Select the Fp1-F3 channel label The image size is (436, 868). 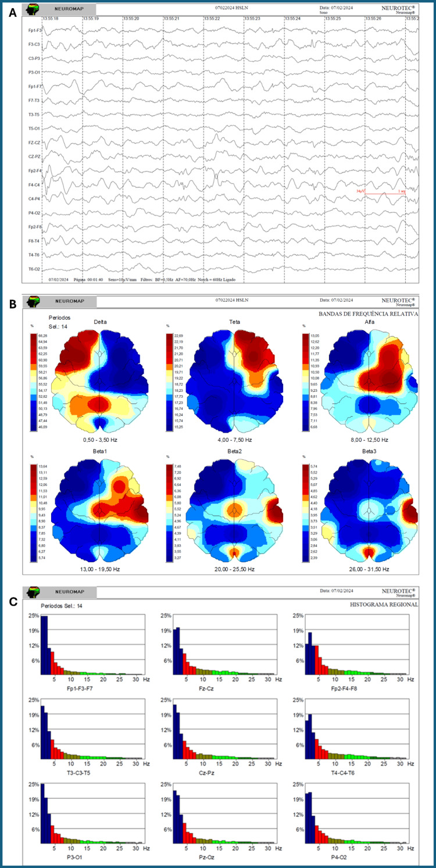tap(34, 29)
